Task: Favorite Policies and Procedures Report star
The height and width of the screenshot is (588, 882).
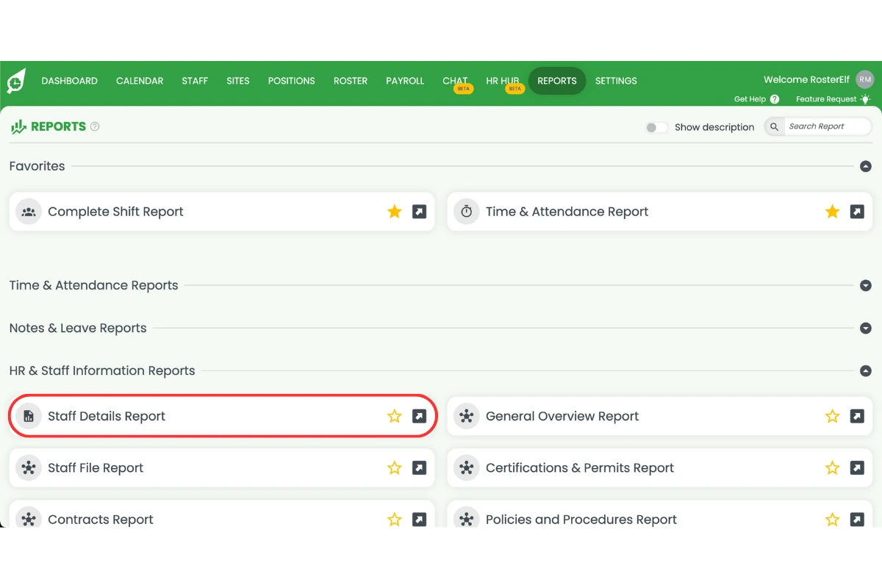Action: coord(832,520)
